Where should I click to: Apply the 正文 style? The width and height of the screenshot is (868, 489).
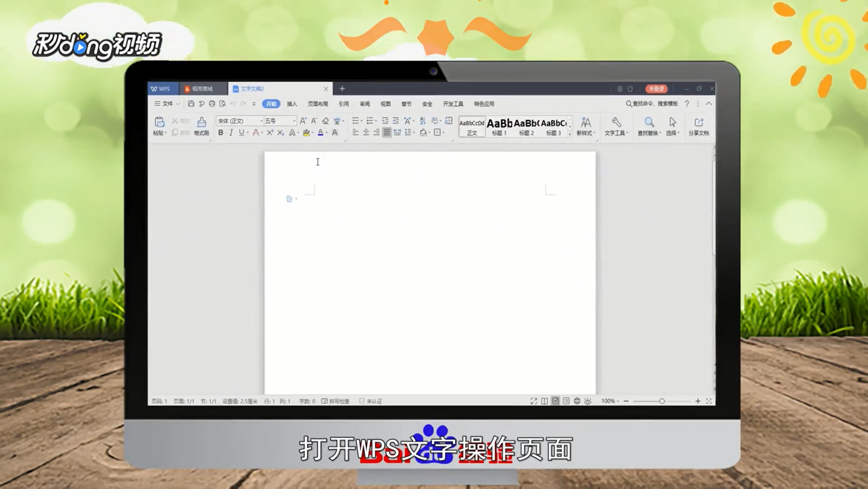472,127
